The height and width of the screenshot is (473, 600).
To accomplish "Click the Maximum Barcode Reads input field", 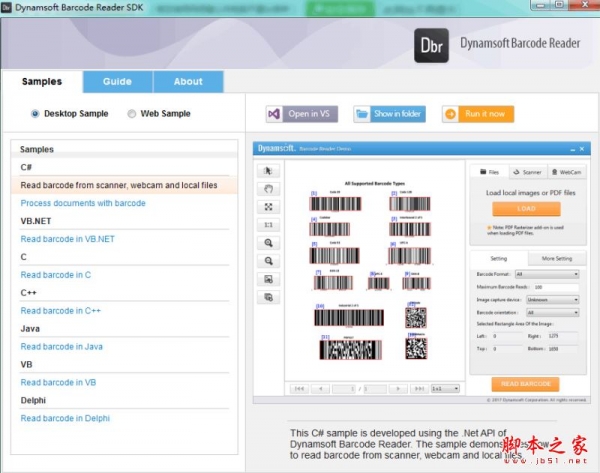I will 547,287.
